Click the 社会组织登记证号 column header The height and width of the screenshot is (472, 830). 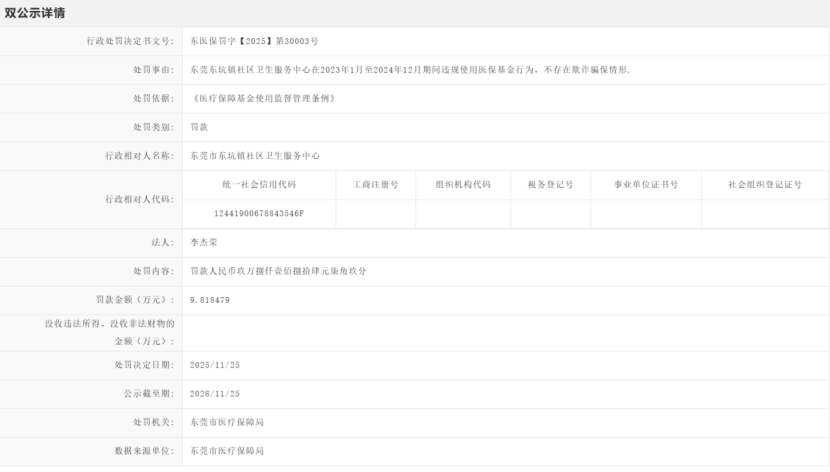[x=765, y=185]
